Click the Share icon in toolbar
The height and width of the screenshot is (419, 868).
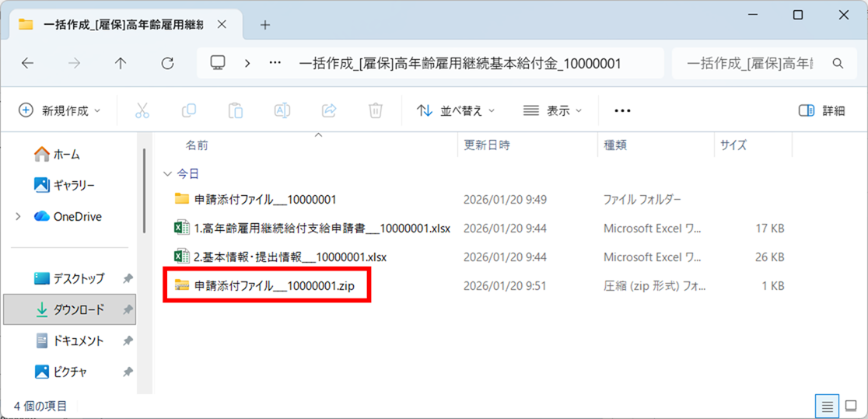point(329,110)
